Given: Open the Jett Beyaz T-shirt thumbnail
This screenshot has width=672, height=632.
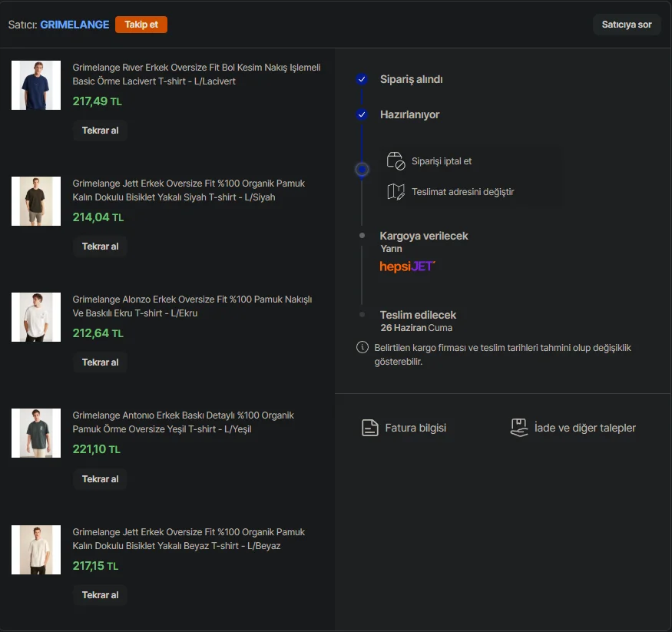Looking at the screenshot, I should [36, 550].
